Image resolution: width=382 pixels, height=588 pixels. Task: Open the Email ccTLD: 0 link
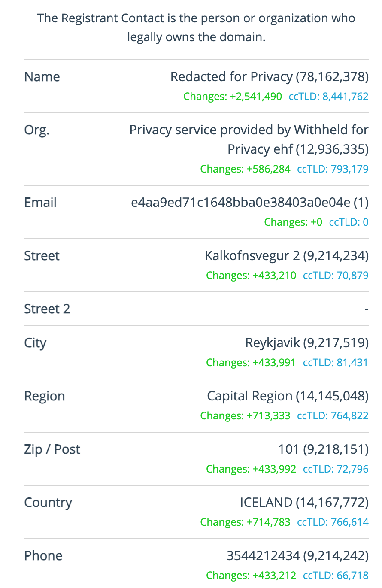click(x=349, y=222)
